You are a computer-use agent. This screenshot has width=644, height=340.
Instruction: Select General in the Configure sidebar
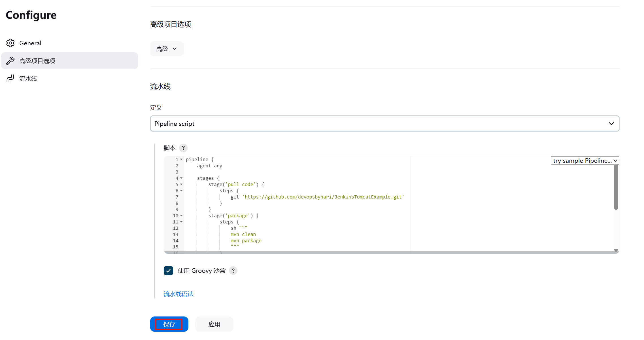click(30, 43)
